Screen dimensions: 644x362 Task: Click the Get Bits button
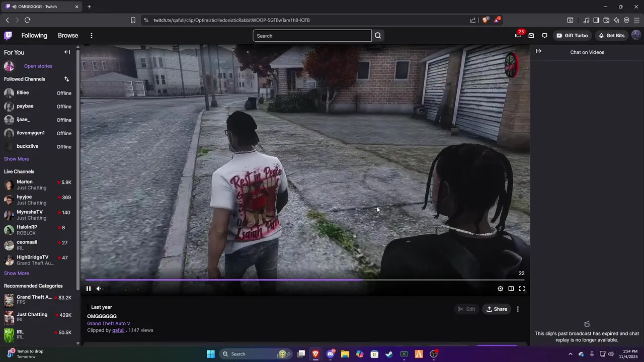click(611, 36)
